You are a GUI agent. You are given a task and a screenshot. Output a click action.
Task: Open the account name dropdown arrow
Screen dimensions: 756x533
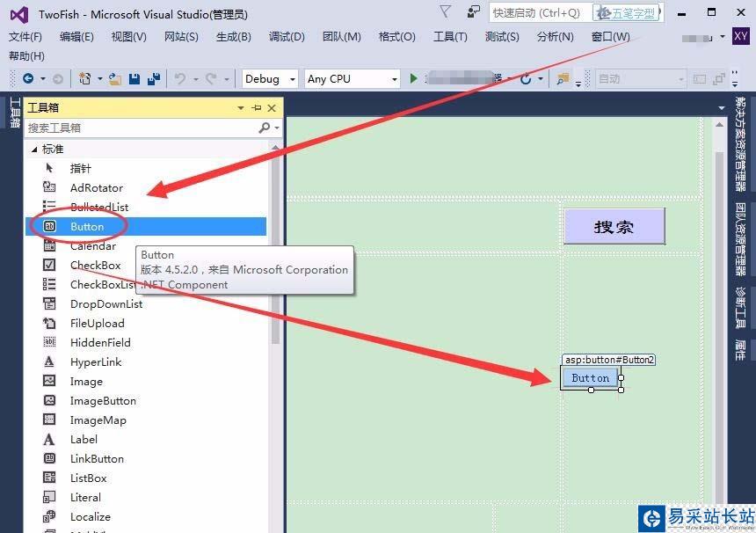pos(723,37)
